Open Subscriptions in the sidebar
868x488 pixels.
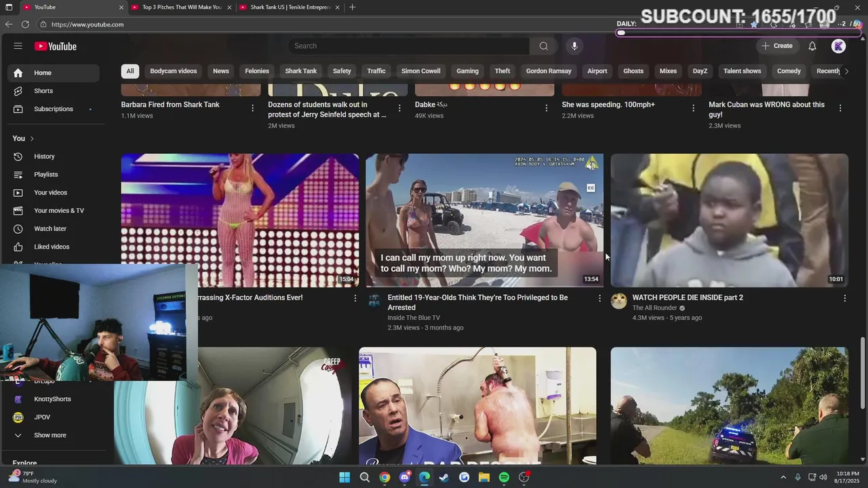coord(53,109)
